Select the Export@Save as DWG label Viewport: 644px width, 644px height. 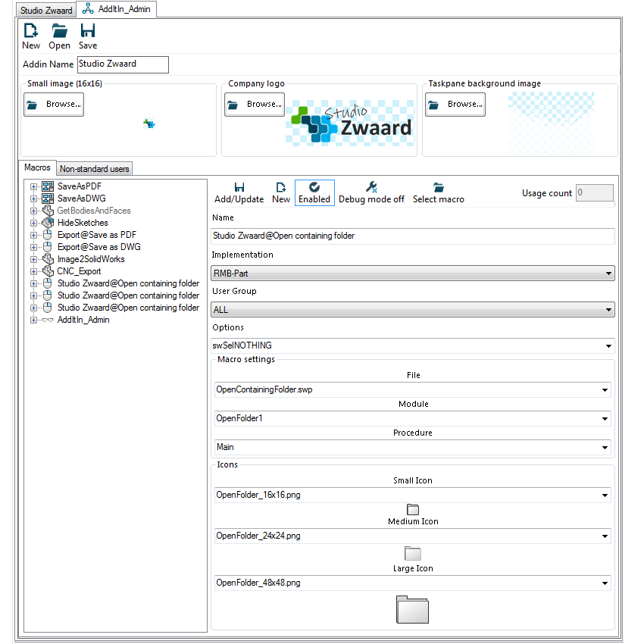coord(99,247)
